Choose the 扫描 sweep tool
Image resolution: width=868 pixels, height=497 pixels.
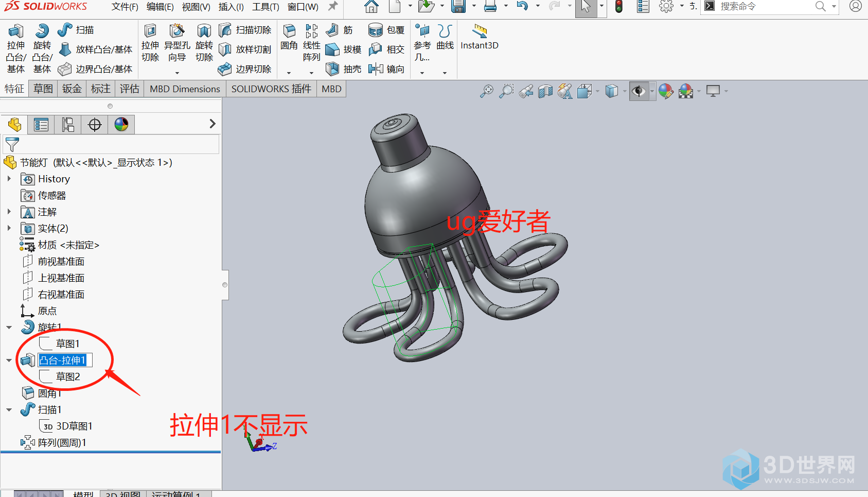(x=76, y=30)
